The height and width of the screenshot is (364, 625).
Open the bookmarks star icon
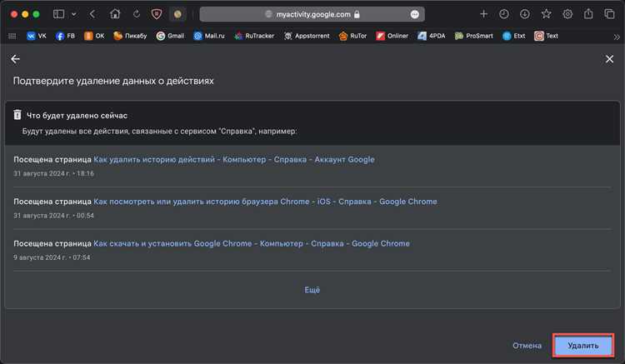[546, 14]
